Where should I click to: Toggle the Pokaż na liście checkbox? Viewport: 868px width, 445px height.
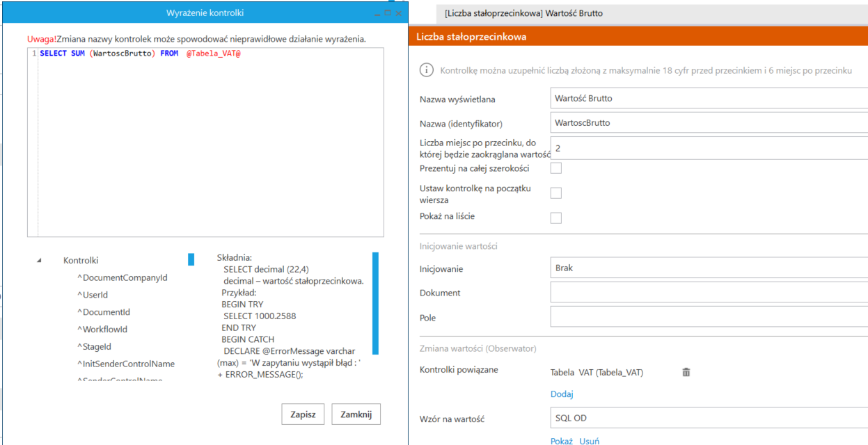click(556, 218)
